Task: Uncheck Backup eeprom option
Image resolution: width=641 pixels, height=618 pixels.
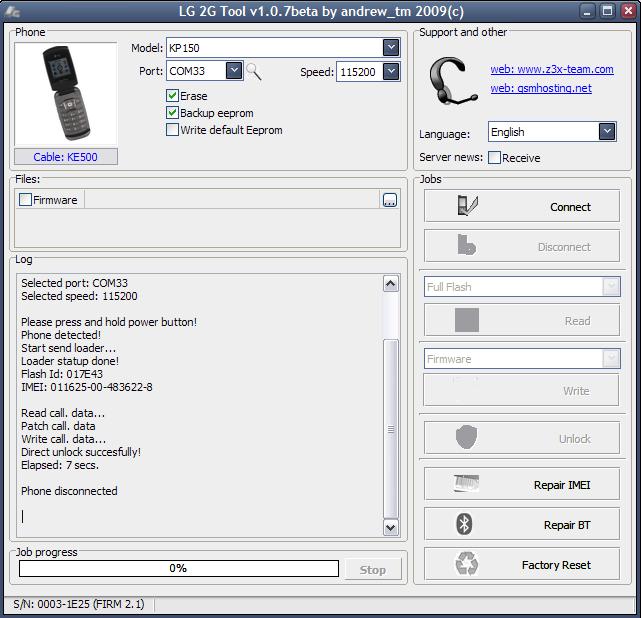Action: [173, 112]
